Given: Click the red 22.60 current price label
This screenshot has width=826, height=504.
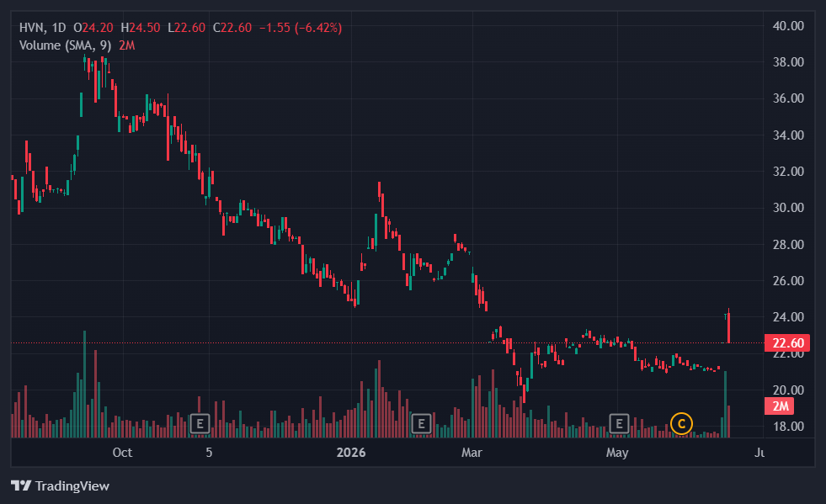Looking at the screenshot, I should [787, 342].
